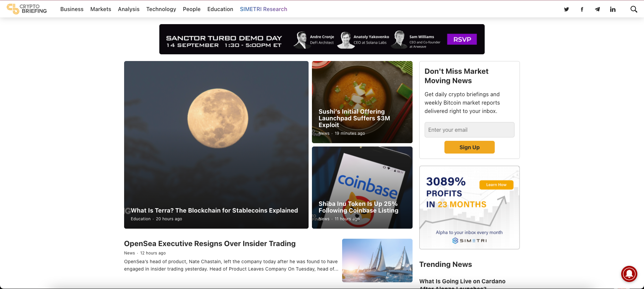644x289 pixels.
Task: Focus the Enter your email field
Action: click(x=470, y=130)
